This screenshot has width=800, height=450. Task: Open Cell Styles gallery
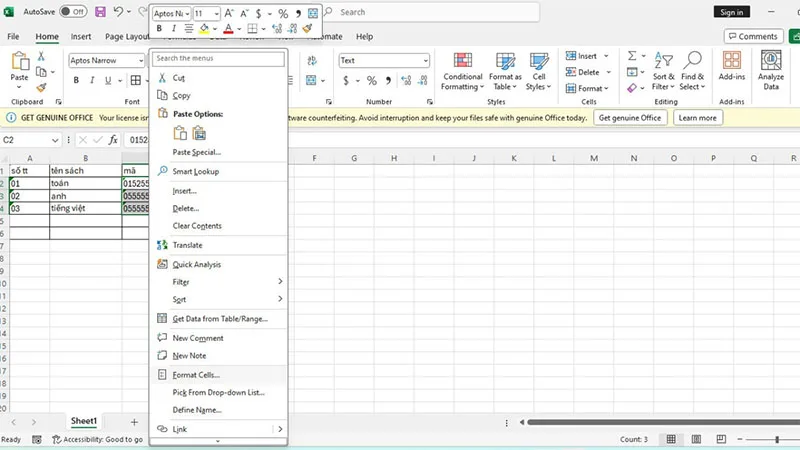pyautogui.click(x=539, y=71)
